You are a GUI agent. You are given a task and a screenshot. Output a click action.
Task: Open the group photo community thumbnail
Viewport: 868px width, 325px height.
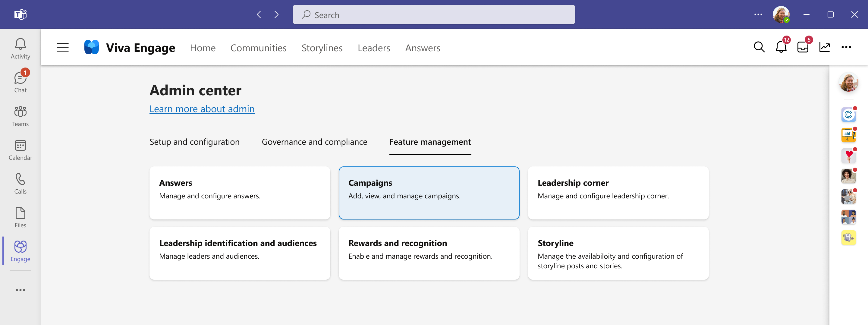848,197
